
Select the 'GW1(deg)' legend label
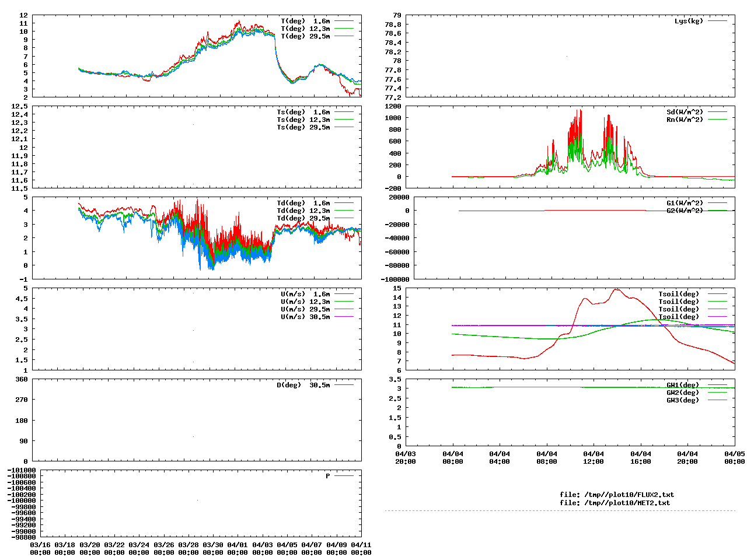683,385
